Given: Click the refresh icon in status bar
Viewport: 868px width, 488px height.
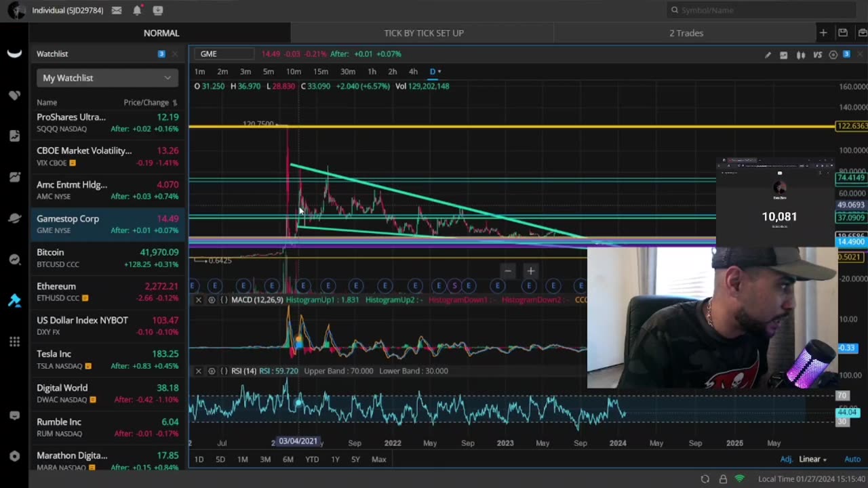Looking at the screenshot, I should tap(705, 479).
